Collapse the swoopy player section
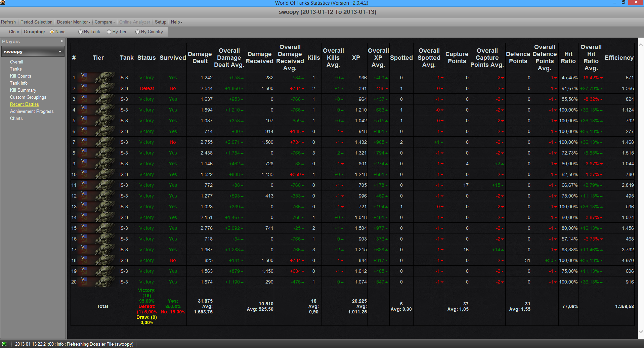 pyautogui.click(x=60, y=51)
